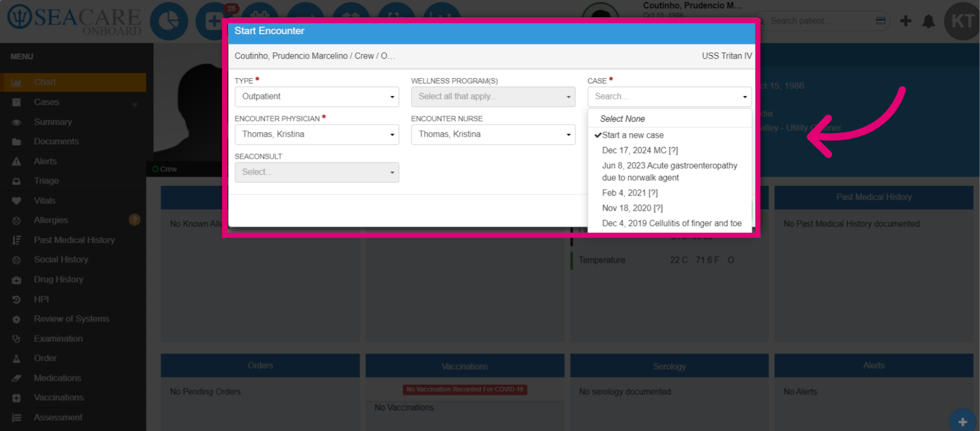Click the Allergies question mark badge
This screenshot has height=431, width=980.
(x=135, y=220)
